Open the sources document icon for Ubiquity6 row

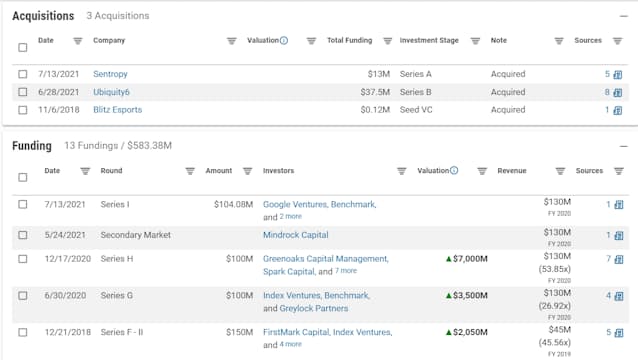pos(618,92)
